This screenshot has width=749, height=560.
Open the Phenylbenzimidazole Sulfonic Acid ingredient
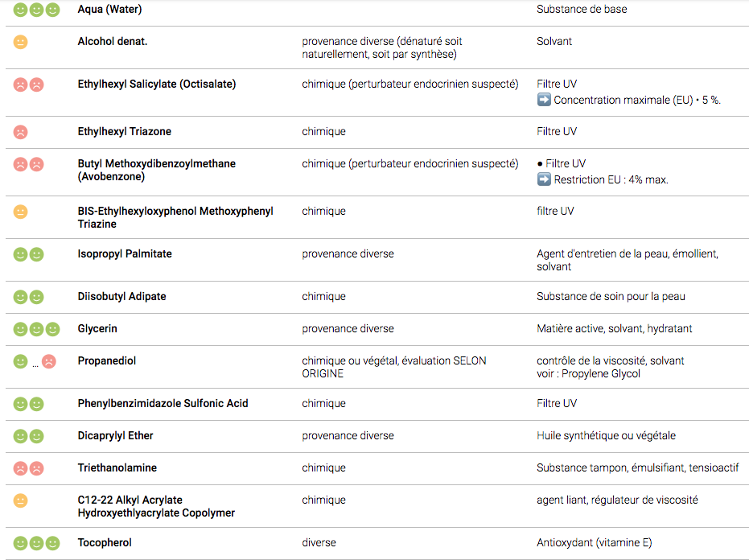(163, 403)
